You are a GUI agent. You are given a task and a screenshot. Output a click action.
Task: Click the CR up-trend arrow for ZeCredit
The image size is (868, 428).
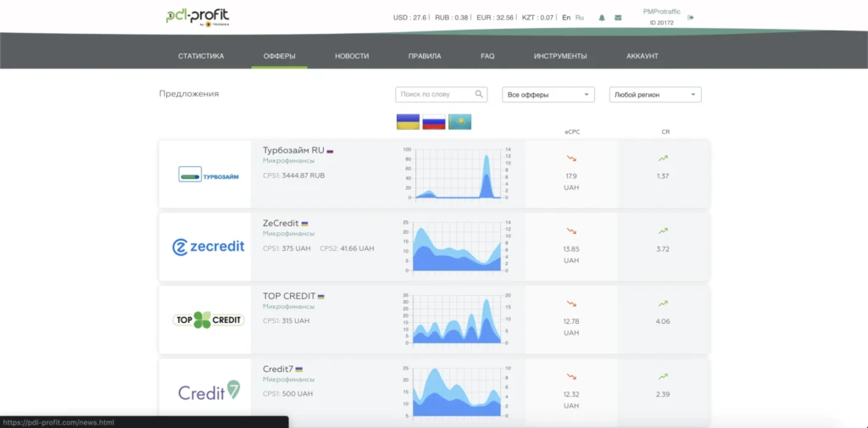click(x=663, y=231)
